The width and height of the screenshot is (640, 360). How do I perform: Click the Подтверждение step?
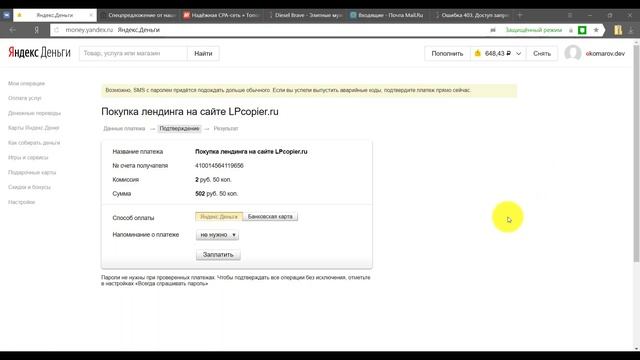[179, 129]
